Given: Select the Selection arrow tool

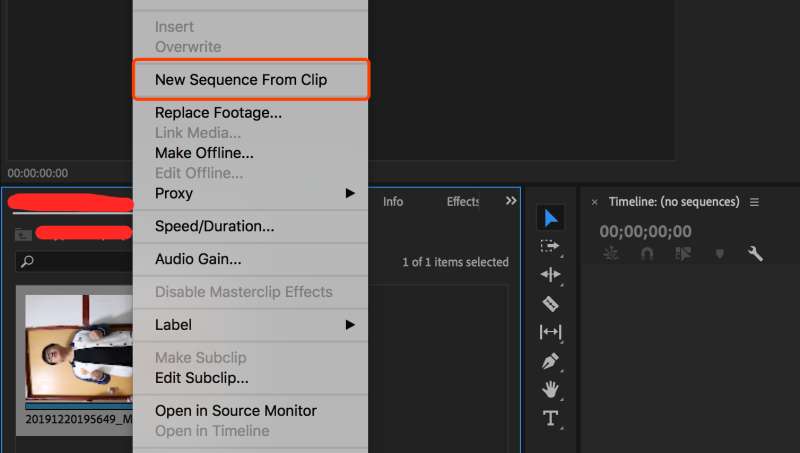Looking at the screenshot, I should (551, 218).
